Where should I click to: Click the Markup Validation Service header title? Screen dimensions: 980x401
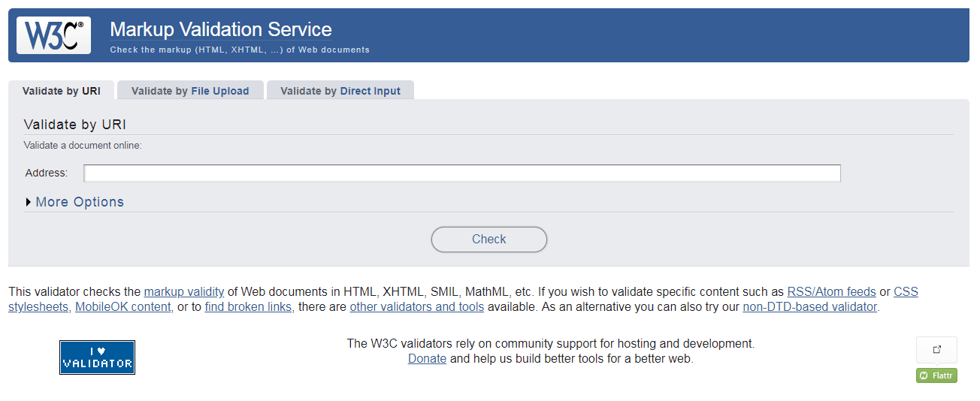tap(221, 30)
